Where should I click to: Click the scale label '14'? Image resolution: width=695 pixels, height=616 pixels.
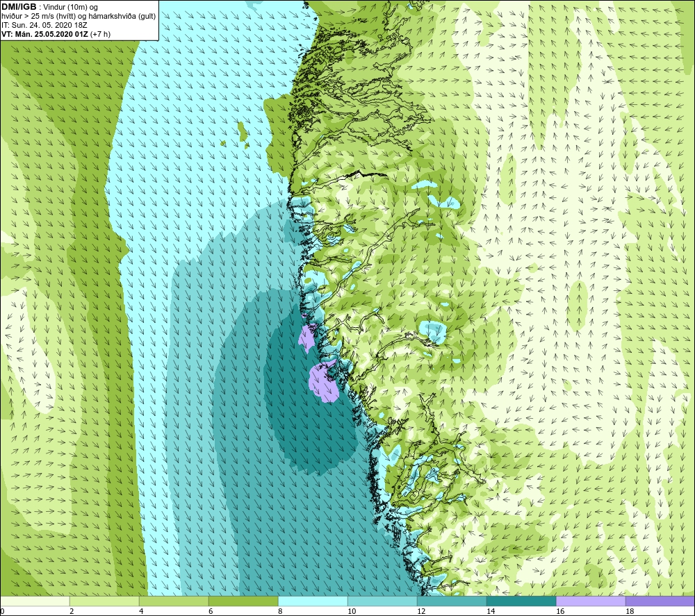pos(491,612)
